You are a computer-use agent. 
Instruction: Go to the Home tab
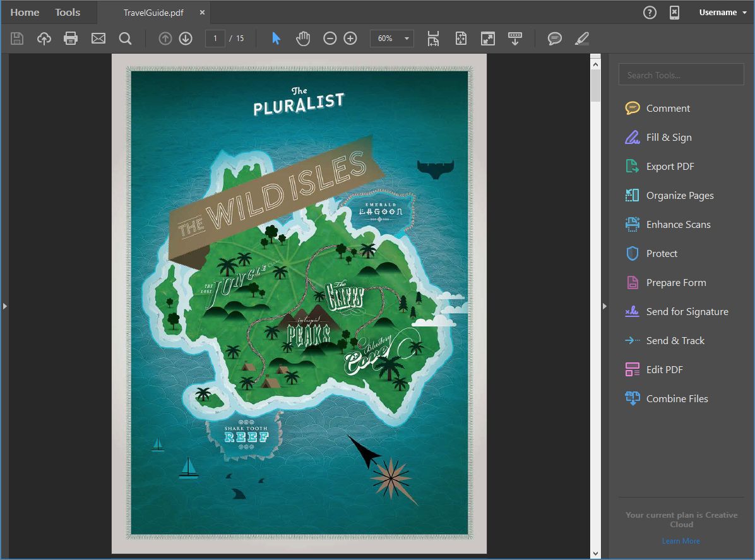click(x=25, y=12)
